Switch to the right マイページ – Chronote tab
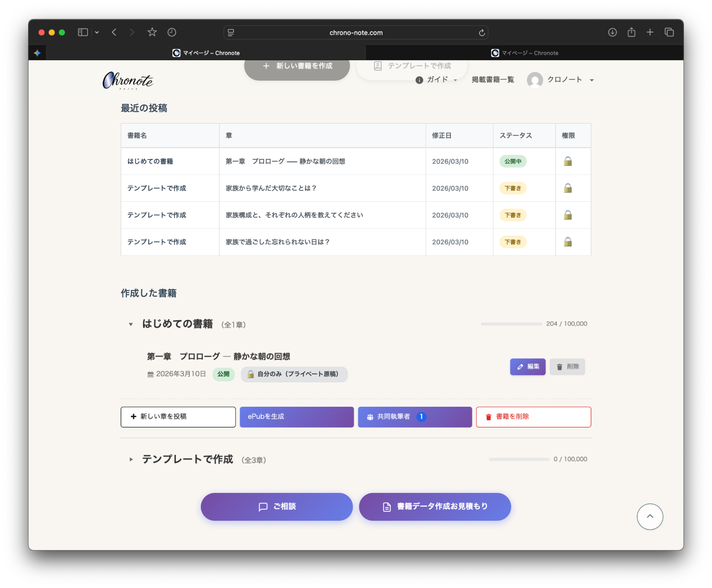This screenshot has width=712, height=588. pyautogui.click(x=525, y=53)
